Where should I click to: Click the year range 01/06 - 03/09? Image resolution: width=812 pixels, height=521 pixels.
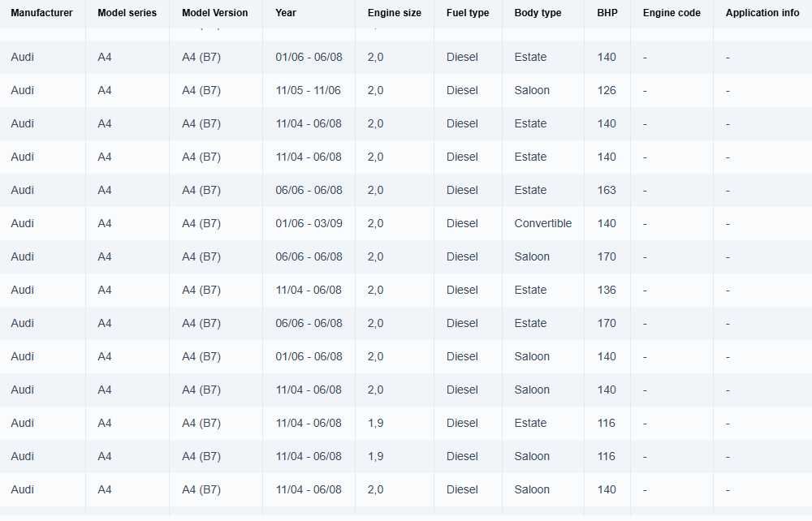[x=309, y=223]
